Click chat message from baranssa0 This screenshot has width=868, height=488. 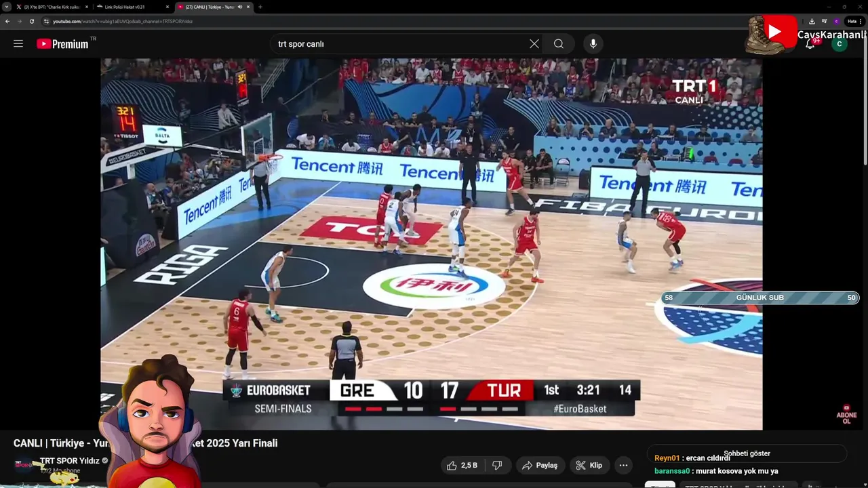tap(716, 471)
